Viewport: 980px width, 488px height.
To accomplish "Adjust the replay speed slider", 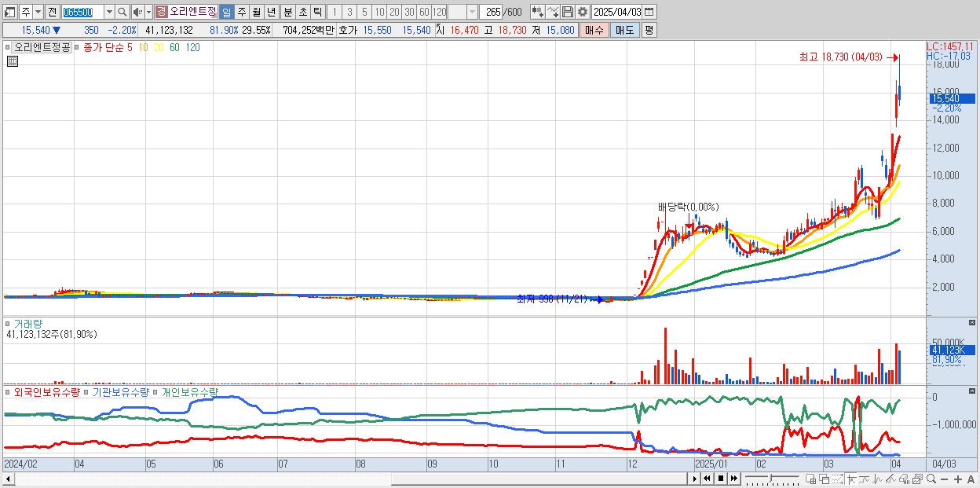I will pos(772,479).
